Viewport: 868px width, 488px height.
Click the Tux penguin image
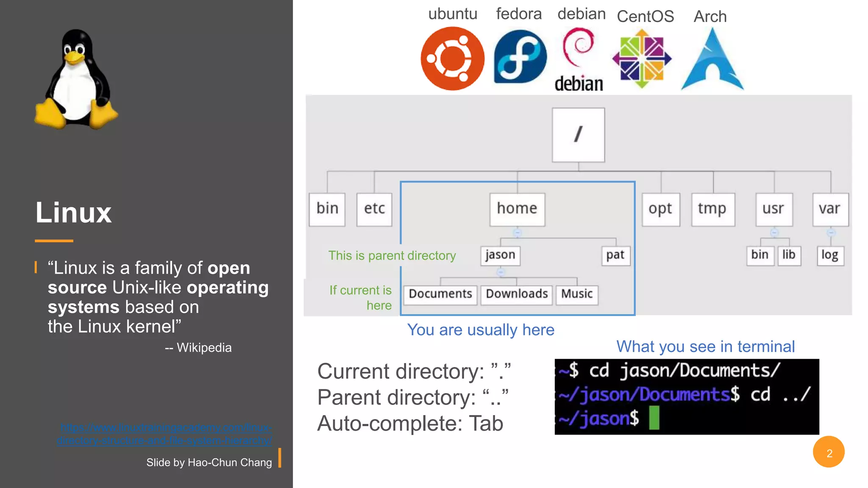[x=75, y=80]
